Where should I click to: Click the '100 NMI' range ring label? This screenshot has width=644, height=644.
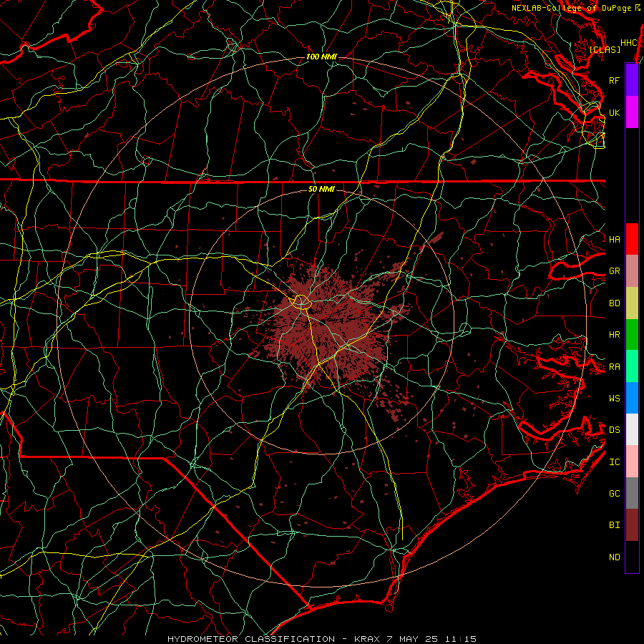[321, 57]
